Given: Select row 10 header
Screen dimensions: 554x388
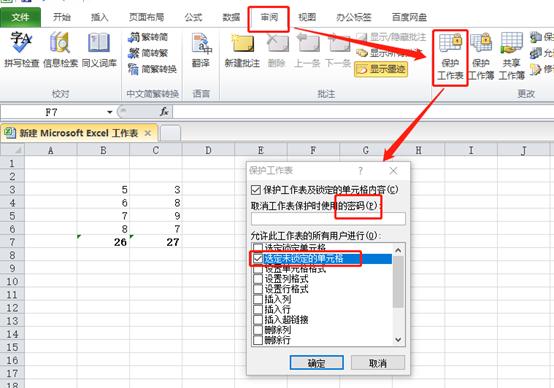Looking at the screenshot, I should click(x=12, y=281).
